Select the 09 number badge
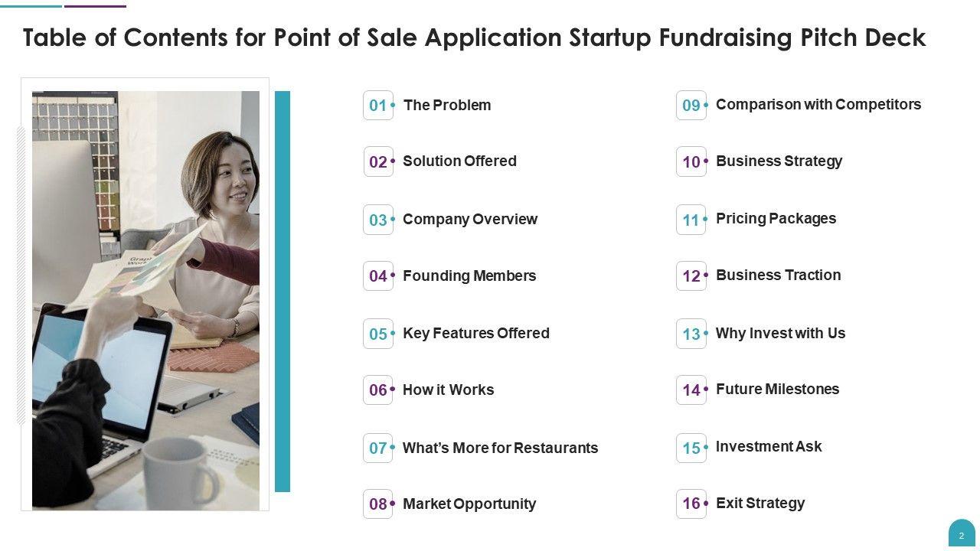 [x=691, y=106]
